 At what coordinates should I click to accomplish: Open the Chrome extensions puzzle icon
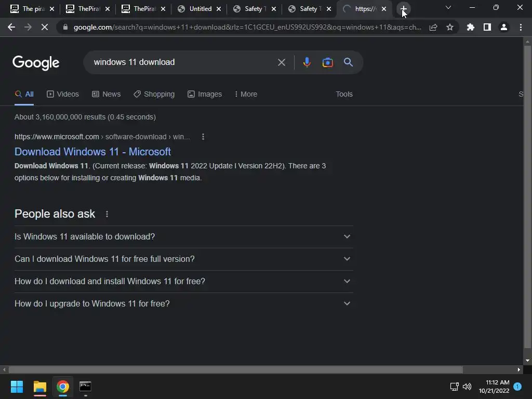pyautogui.click(x=471, y=27)
